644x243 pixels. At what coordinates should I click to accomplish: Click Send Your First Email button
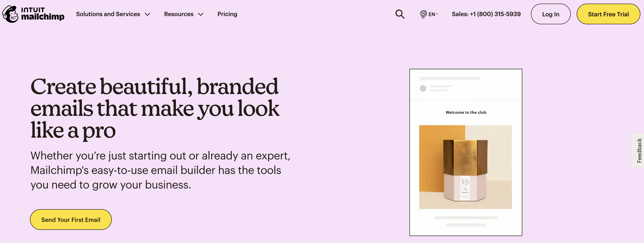click(x=71, y=219)
